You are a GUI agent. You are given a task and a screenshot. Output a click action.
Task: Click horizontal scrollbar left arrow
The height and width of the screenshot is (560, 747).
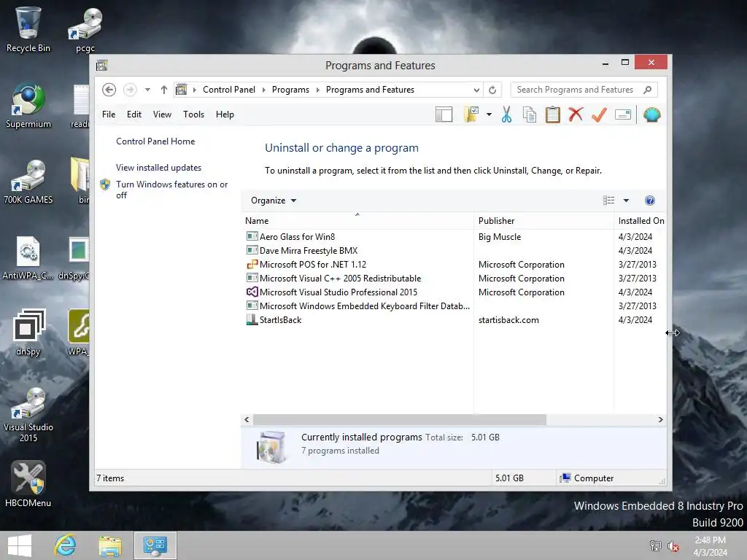point(247,419)
